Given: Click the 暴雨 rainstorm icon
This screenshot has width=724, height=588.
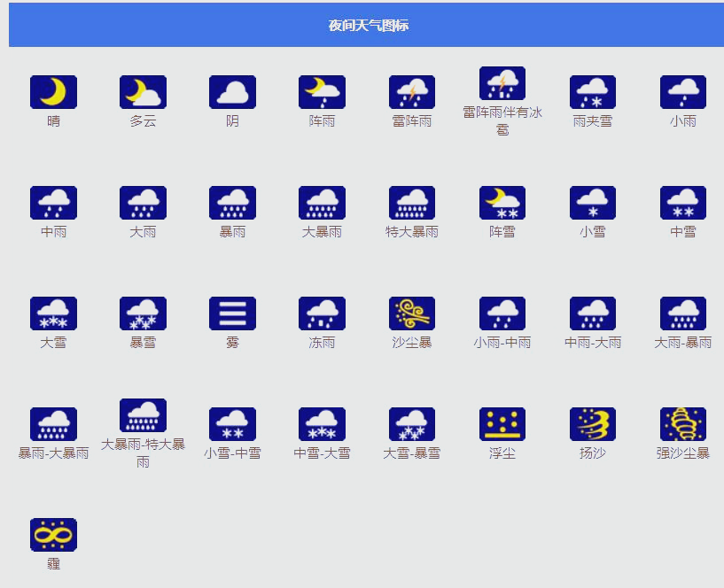Looking at the screenshot, I should pos(233,203).
